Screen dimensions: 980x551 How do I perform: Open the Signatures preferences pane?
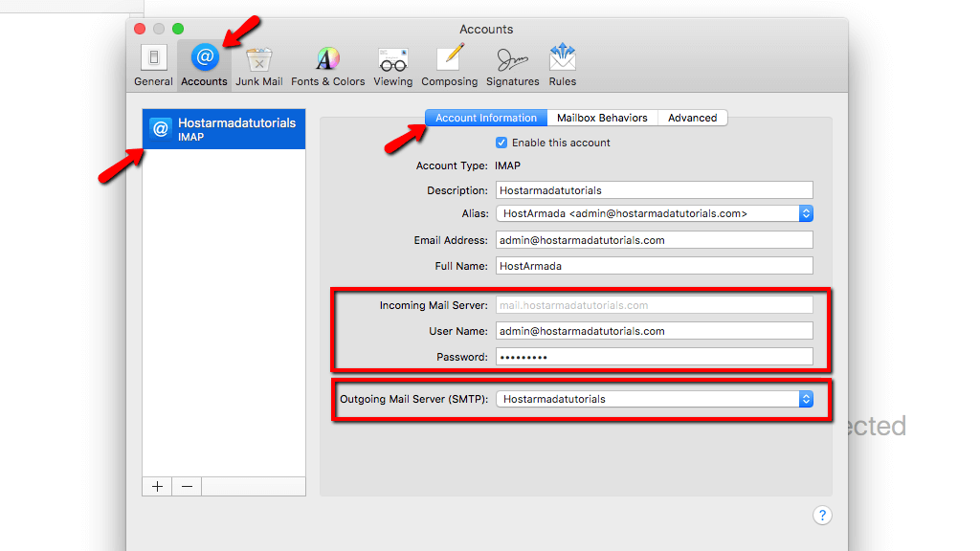[x=513, y=66]
